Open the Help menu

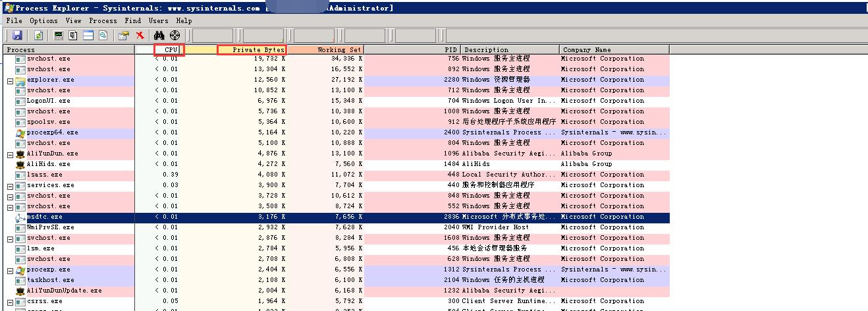[184, 20]
